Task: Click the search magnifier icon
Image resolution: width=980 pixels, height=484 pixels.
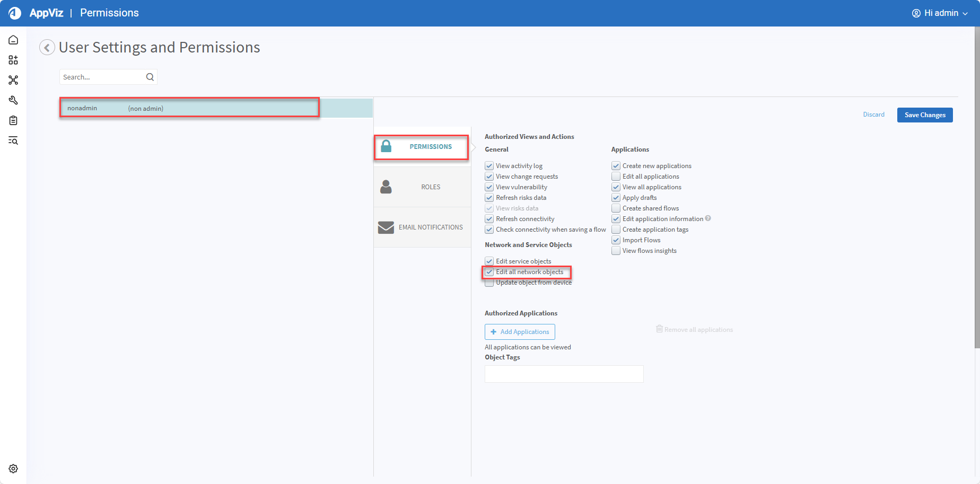Action: pos(150,77)
